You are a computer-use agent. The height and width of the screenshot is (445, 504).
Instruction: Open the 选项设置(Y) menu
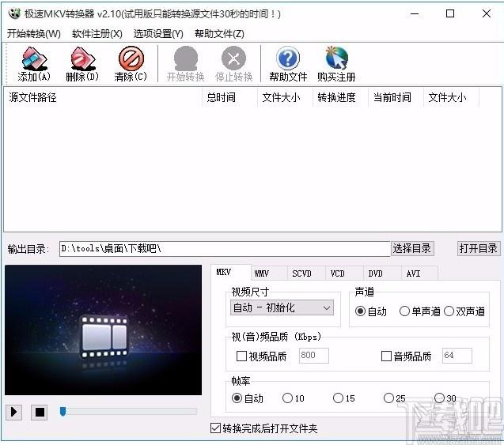pos(158,34)
